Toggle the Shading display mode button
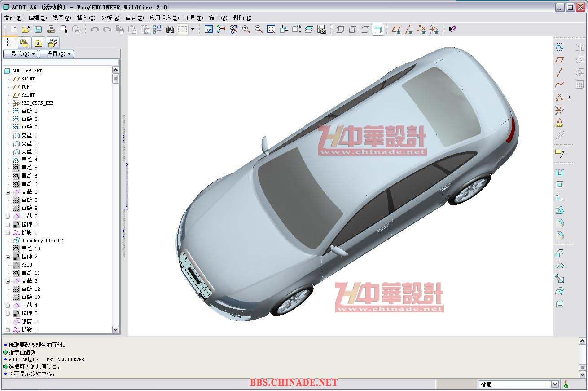This screenshot has width=588, height=391. 378,29
